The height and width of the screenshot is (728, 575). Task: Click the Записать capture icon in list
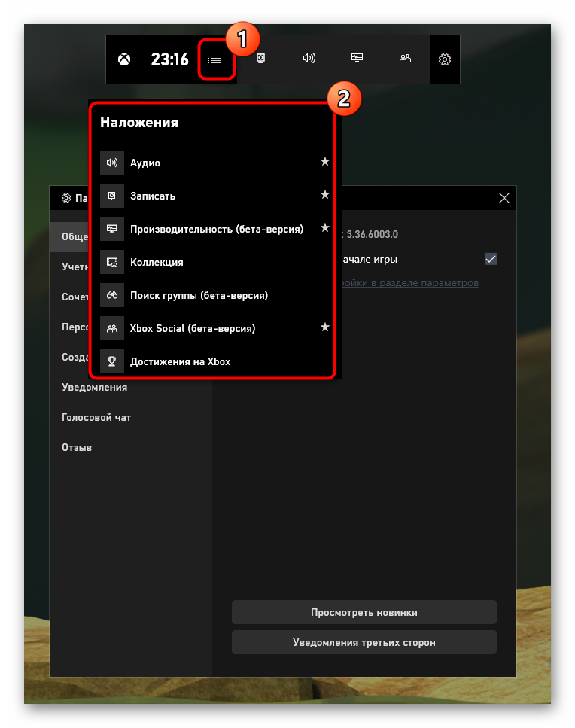tap(112, 196)
